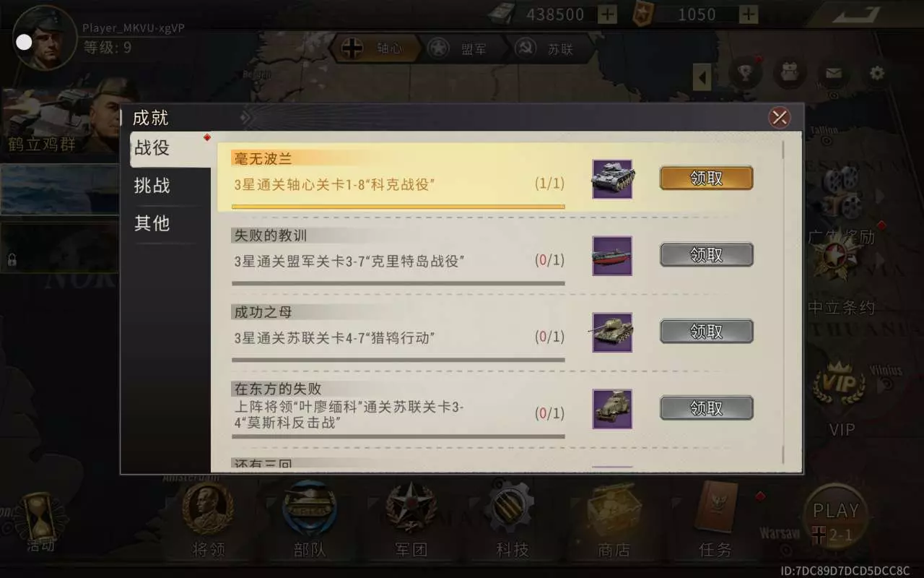
Task: Open the mail envelope icon
Action: pyautogui.click(x=833, y=73)
